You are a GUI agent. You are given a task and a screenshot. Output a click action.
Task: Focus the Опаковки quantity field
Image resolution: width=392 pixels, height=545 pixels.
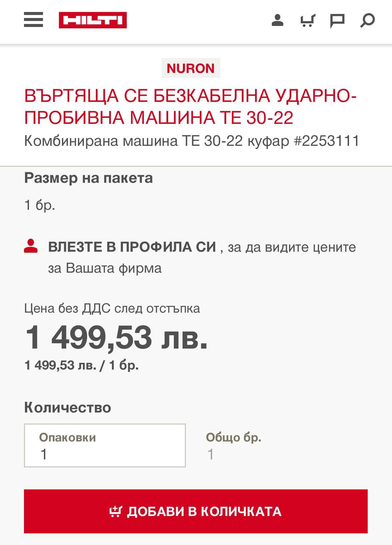coord(105,445)
